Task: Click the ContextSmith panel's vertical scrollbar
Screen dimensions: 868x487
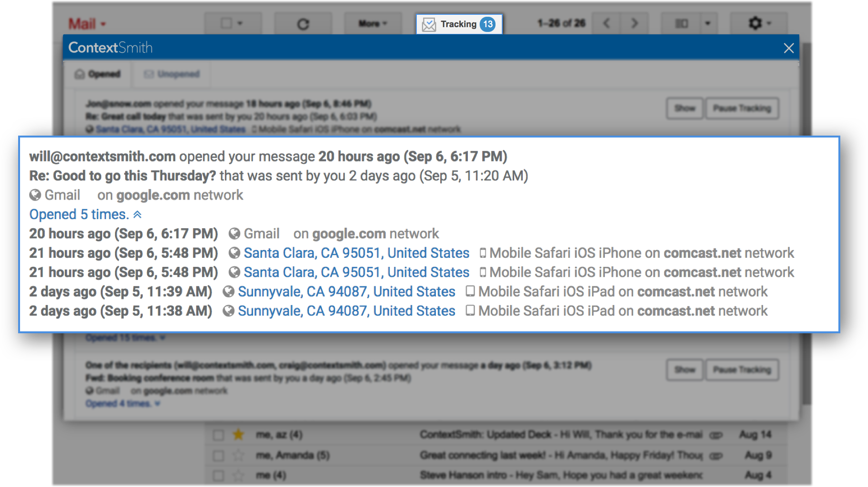Action: [806, 224]
